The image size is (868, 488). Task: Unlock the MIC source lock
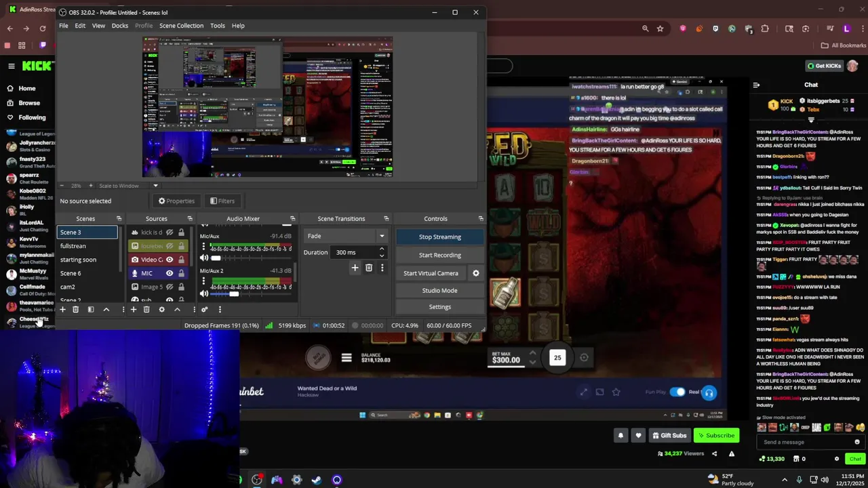click(x=181, y=273)
